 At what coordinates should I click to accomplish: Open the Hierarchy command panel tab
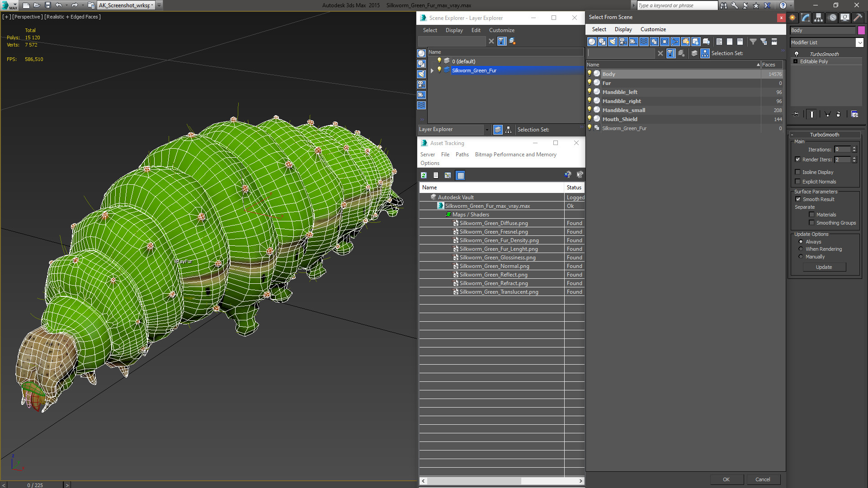(818, 18)
